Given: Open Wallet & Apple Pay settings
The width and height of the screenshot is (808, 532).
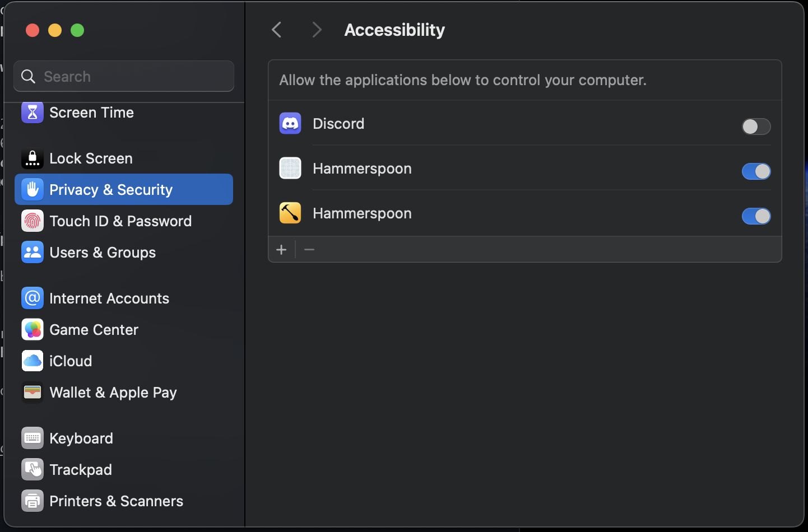Looking at the screenshot, I should coord(113,393).
